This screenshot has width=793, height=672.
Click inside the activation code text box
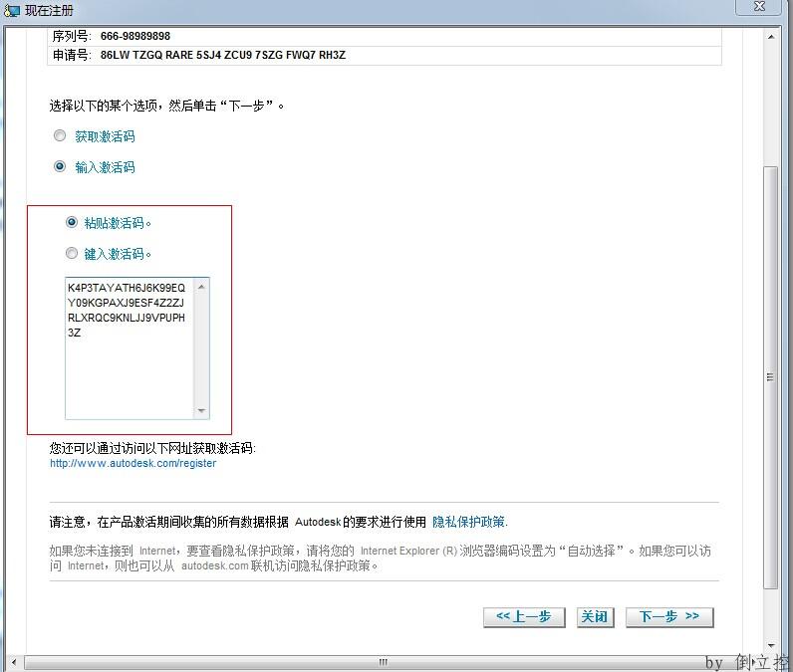(x=130, y=348)
